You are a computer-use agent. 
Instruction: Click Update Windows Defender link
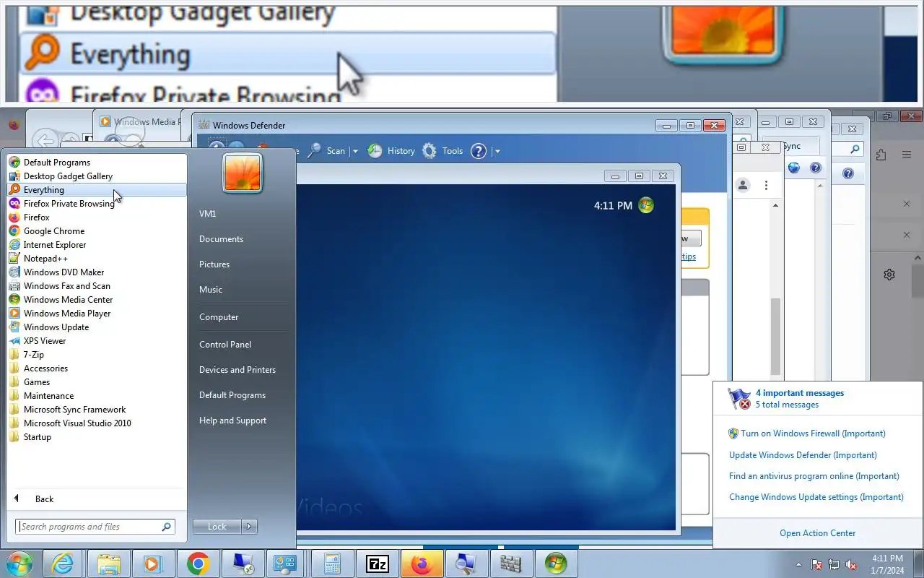pos(803,455)
